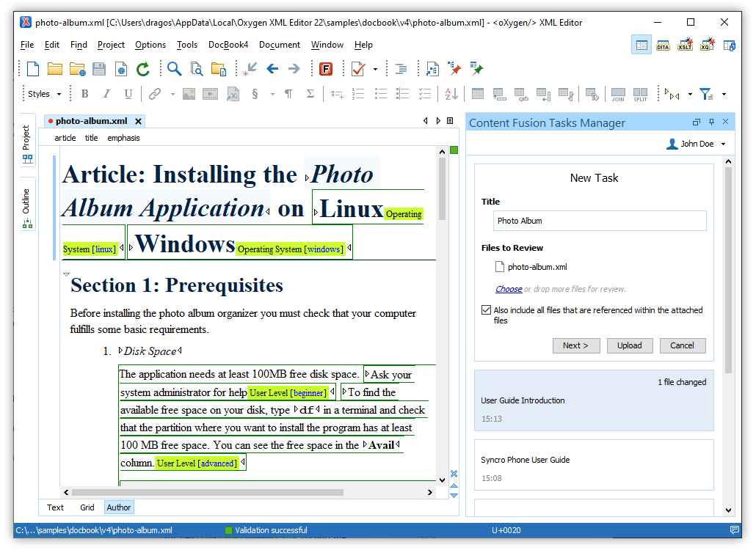Click the Title input field with Photo Album

[x=600, y=221]
